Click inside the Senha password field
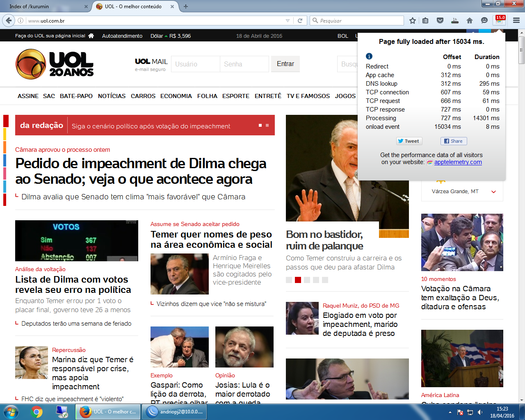Image resolution: width=525 pixels, height=420 pixels. coord(244,64)
